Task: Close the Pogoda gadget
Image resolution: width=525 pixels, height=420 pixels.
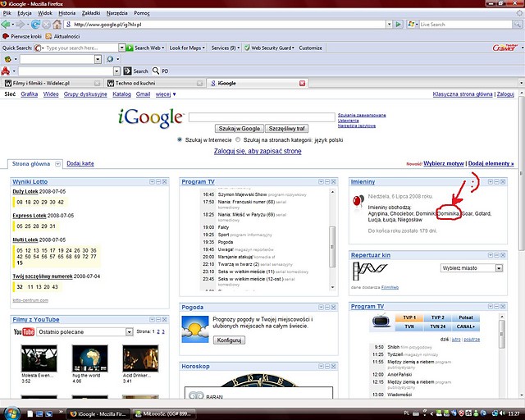Action: click(334, 307)
